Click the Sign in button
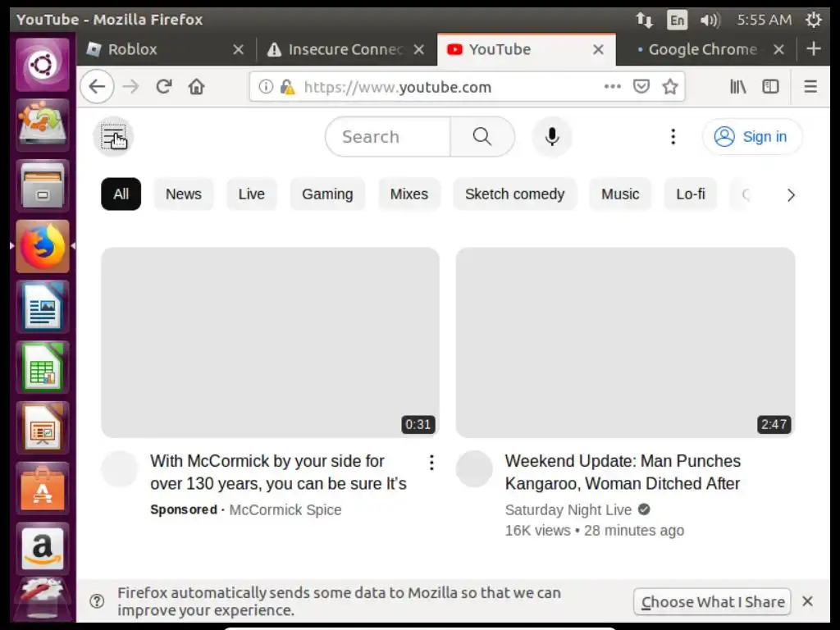The width and height of the screenshot is (840, 630). [752, 137]
